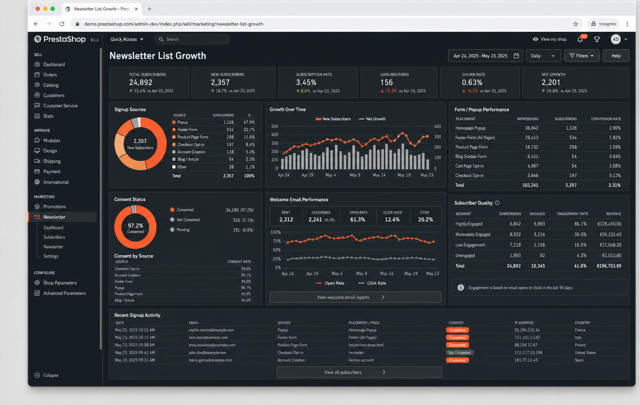Click the Orders sidebar icon
640x405 pixels.
point(37,75)
